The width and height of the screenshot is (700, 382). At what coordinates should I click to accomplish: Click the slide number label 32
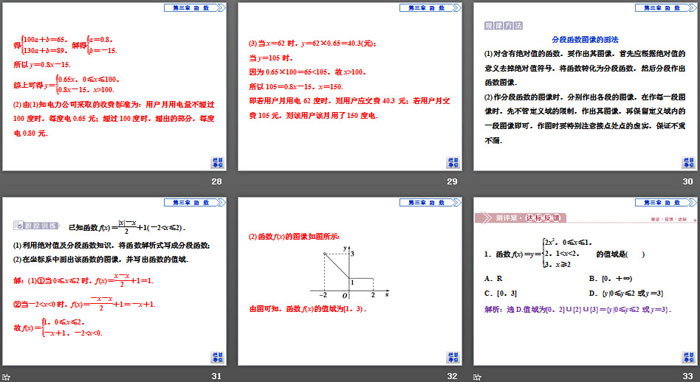coord(452,376)
